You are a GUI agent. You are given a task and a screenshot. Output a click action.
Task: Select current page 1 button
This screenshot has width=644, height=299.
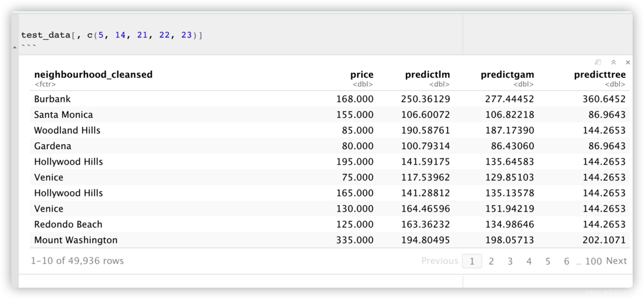(472, 261)
